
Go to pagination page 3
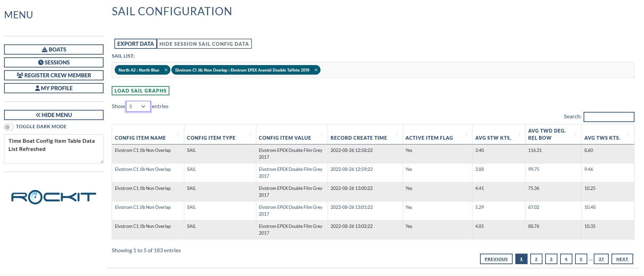551,259
